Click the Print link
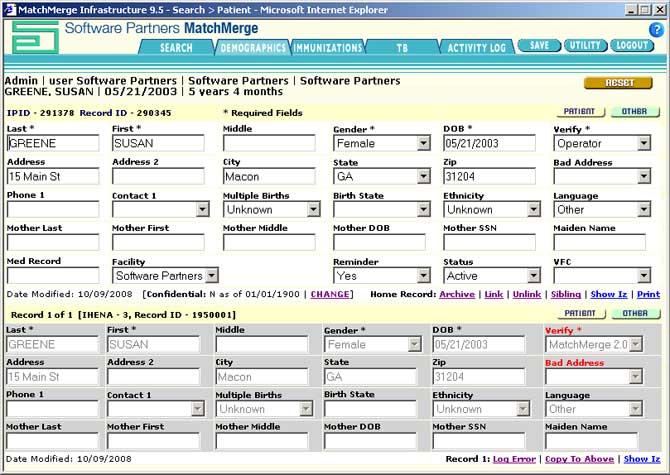Image resolution: width=670 pixels, height=475 pixels. point(648,294)
